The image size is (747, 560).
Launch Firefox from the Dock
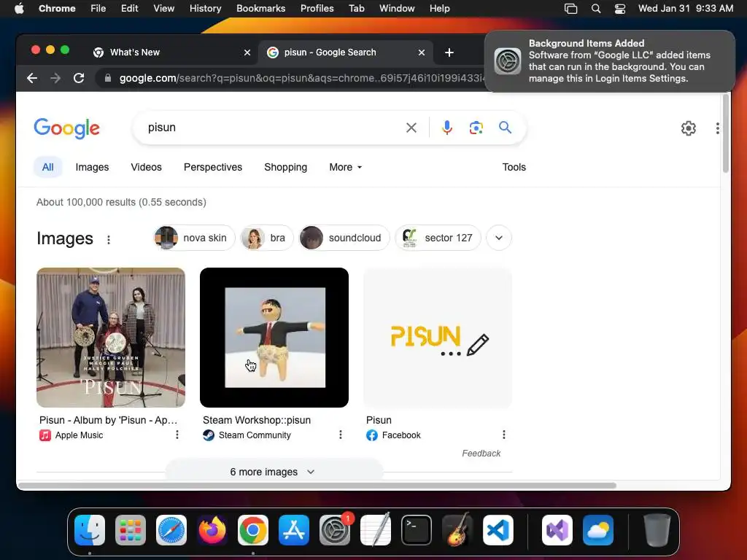(x=212, y=530)
